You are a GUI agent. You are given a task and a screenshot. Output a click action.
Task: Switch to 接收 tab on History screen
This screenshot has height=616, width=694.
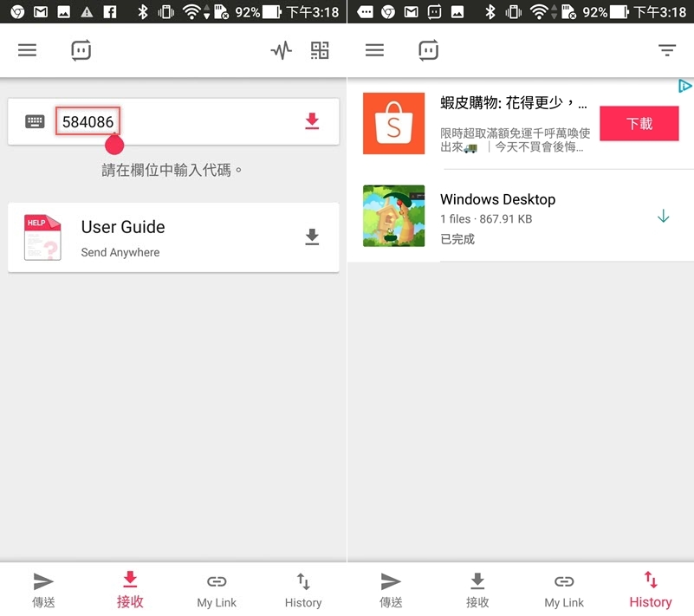(477, 589)
